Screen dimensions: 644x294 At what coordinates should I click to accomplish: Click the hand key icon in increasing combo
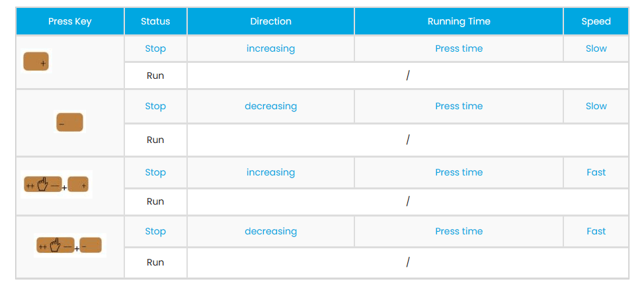click(x=43, y=185)
